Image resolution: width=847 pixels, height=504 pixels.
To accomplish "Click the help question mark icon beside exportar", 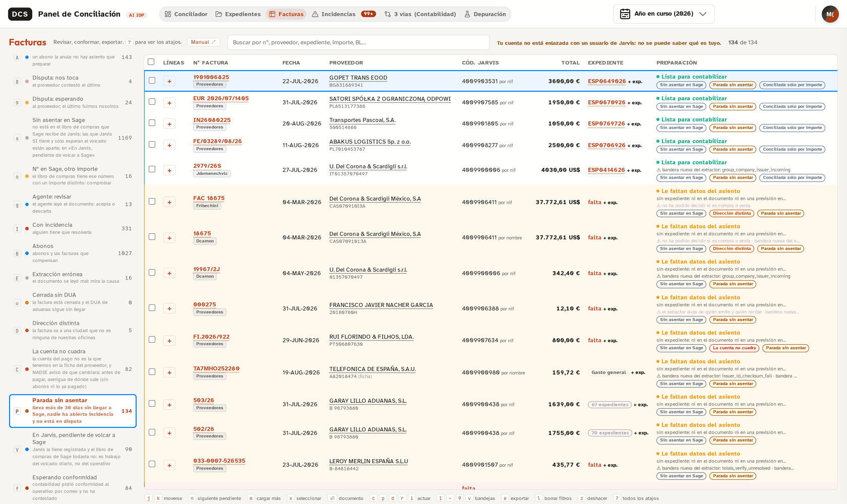I will point(130,42).
